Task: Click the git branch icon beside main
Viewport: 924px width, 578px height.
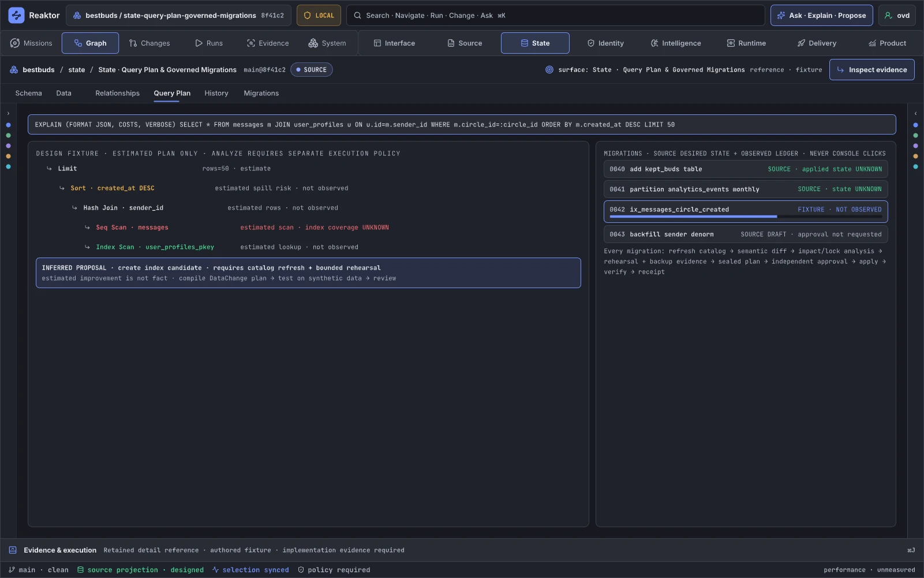Action: [12, 570]
